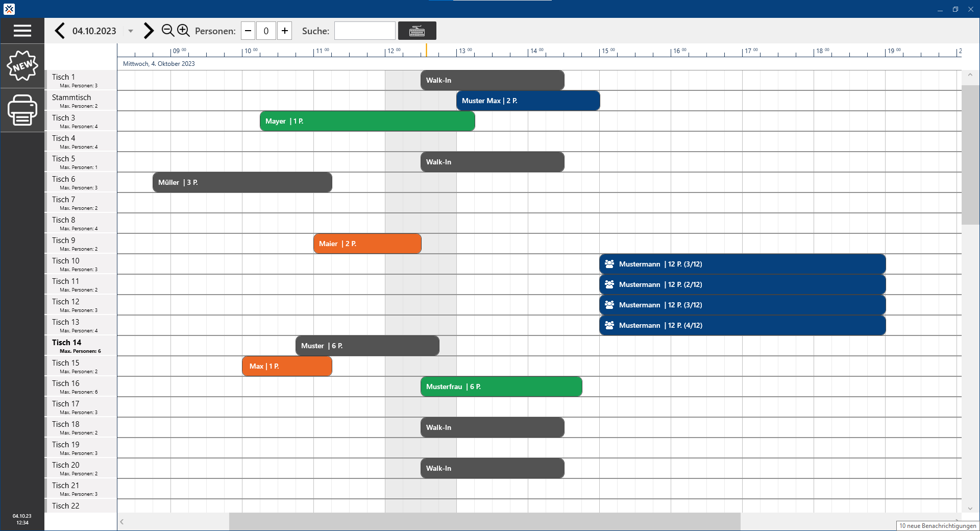The width and height of the screenshot is (980, 531).
Task: Open the date picker dropdown arrow
Action: click(x=131, y=31)
